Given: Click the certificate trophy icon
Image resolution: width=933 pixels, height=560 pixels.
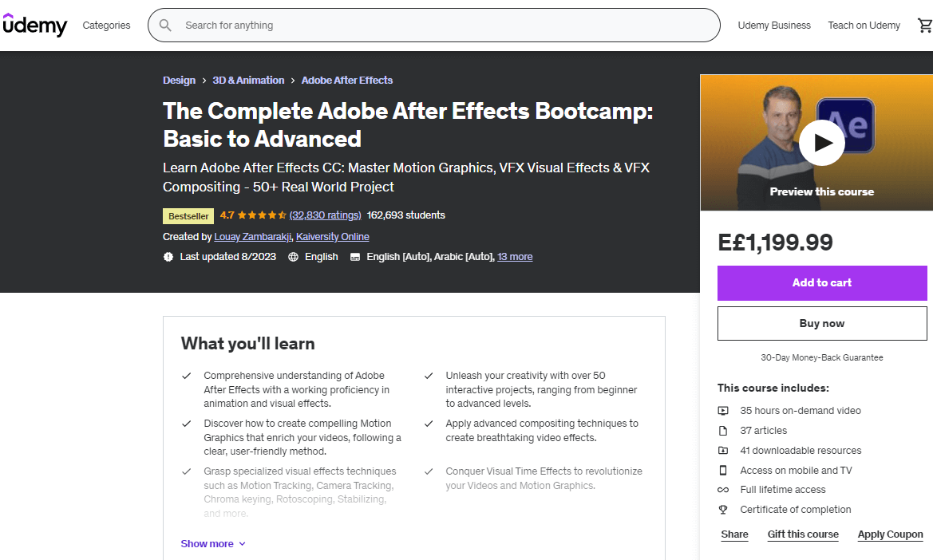Looking at the screenshot, I should 723,510.
